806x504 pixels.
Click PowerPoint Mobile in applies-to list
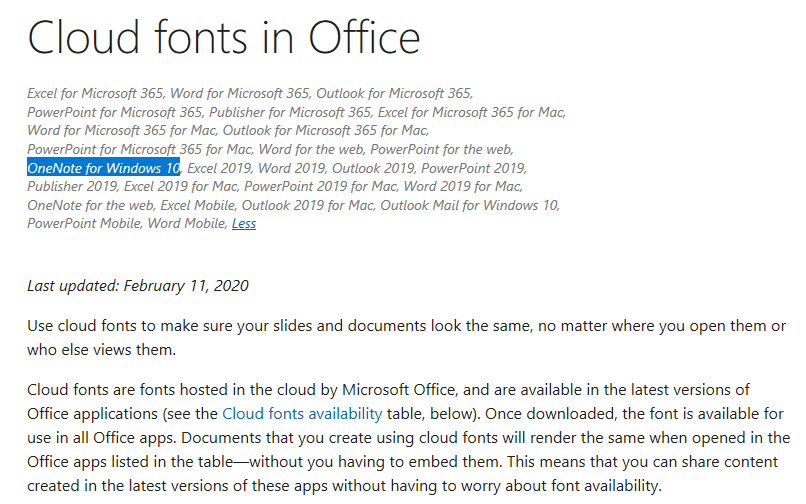pyautogui.click(x=84, y=224)
